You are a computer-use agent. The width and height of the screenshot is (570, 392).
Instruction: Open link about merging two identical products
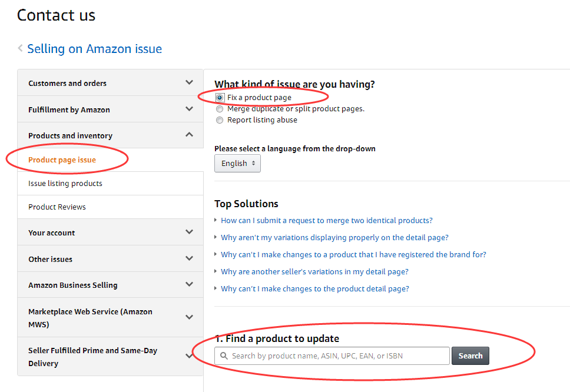pyautogui.click(x=326, y=221)
